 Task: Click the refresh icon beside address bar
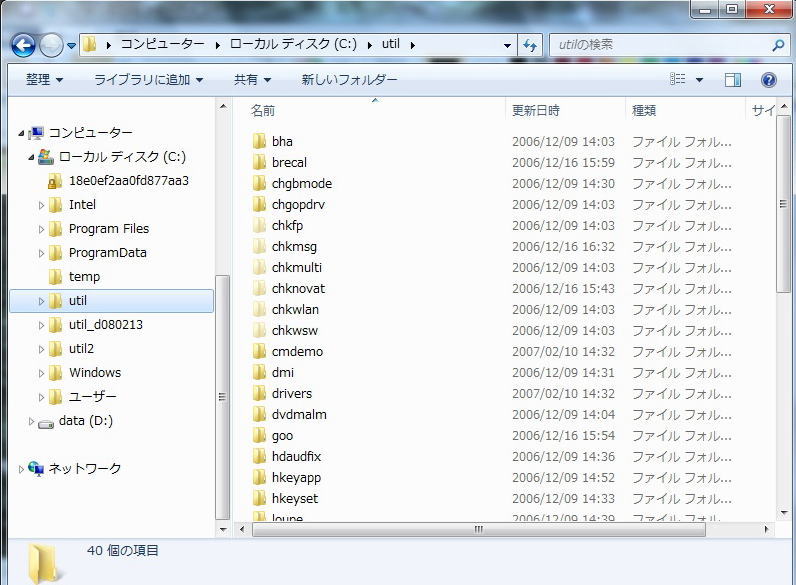point(530,46)
